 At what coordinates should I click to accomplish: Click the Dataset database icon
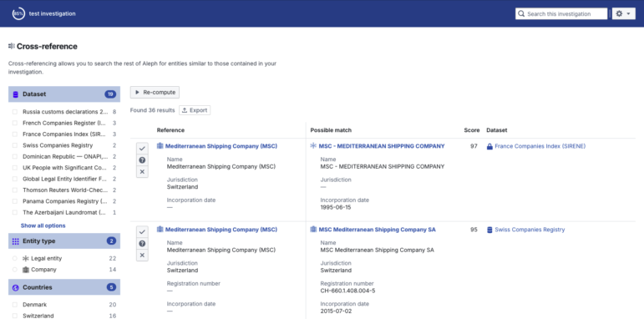pyautogui.click(x=16, y=94)
